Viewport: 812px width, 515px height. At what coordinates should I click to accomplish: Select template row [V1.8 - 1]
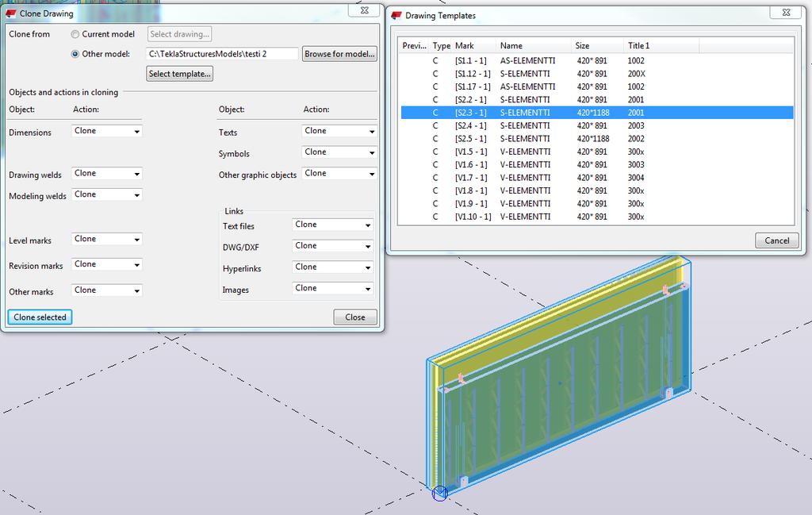point(597,190)
